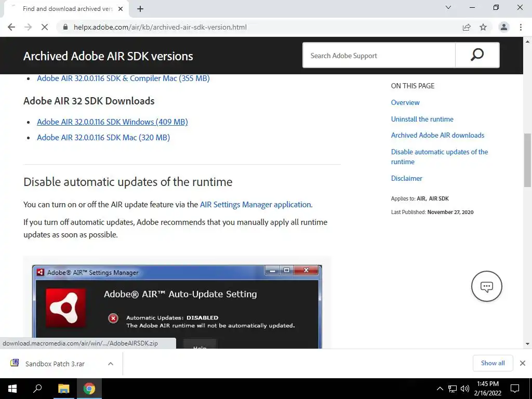Click scrollbar down arrow

tap(527, 344)
